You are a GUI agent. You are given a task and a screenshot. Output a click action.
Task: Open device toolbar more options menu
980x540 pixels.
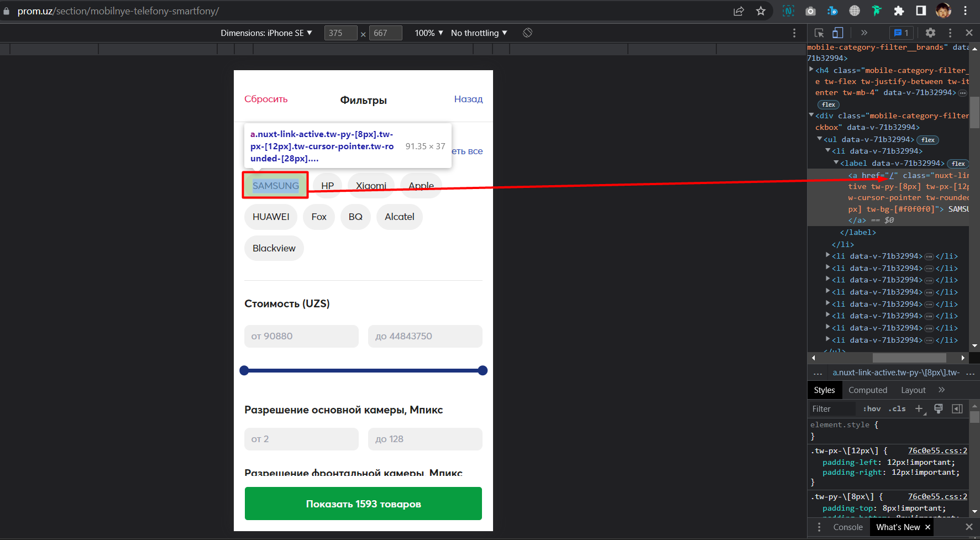click(x=794, y=33)
